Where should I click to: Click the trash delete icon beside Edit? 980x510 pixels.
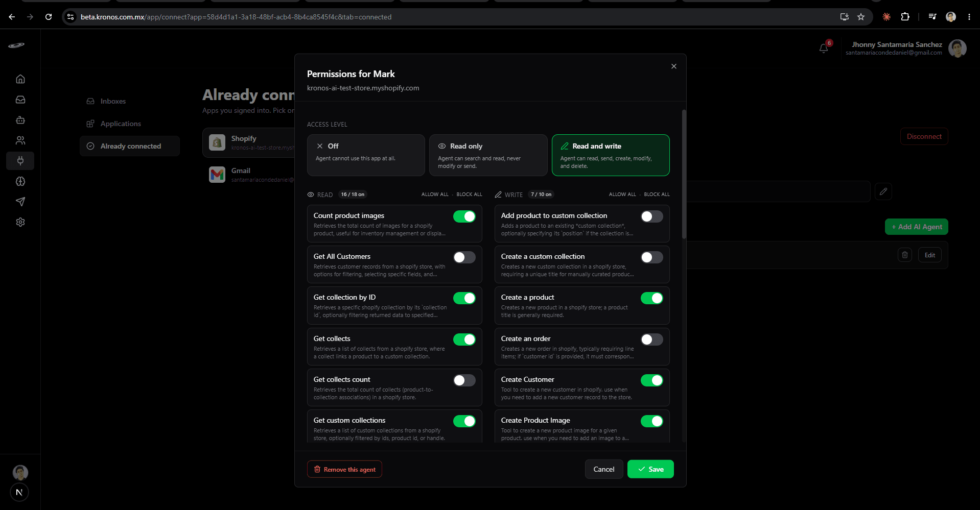(905, 255)
